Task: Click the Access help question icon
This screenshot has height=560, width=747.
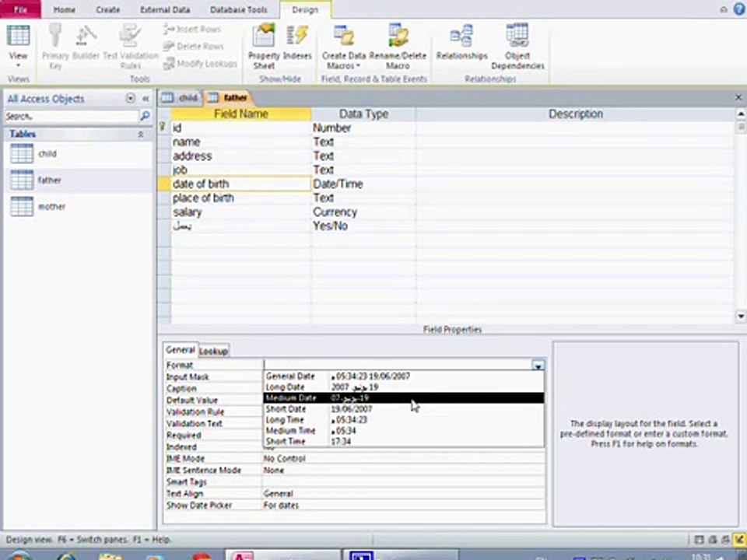Action: [740, 9]
